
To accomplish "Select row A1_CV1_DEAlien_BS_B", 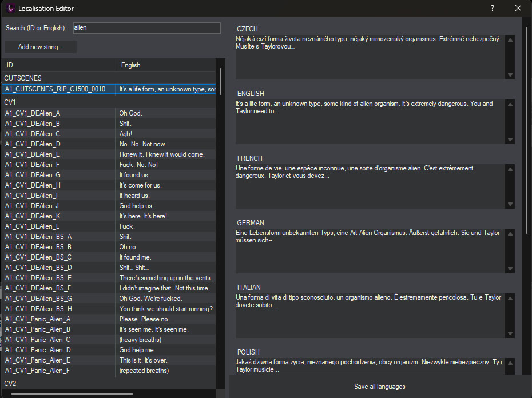I will pyautogui.click(x=109, y=247).
